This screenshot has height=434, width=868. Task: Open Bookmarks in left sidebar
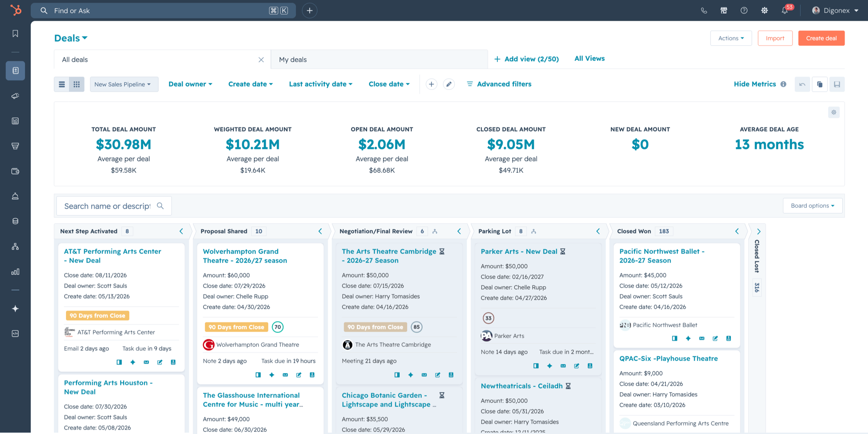15,34
